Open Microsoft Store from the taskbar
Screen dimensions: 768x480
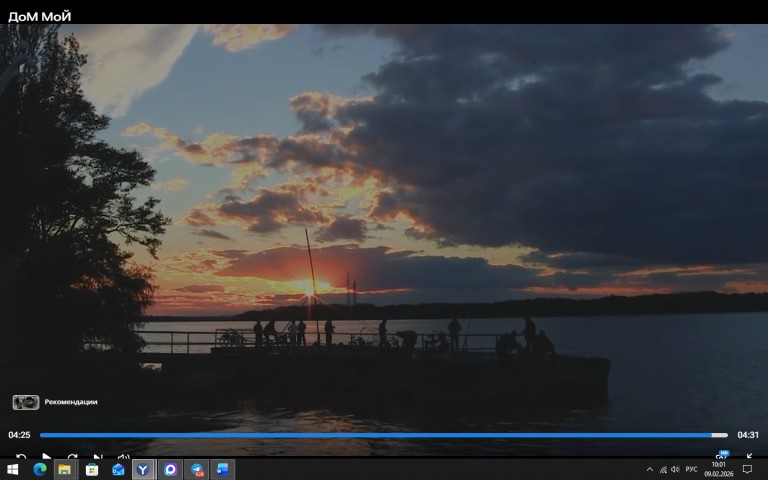click(x=92, y=469)
